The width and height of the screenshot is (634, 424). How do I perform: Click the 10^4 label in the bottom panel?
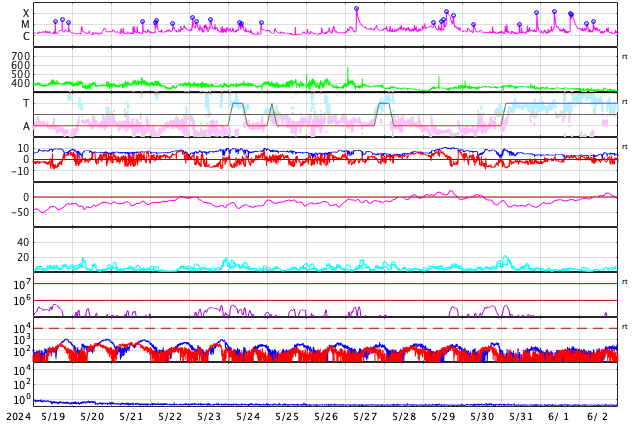click(22, 370)
